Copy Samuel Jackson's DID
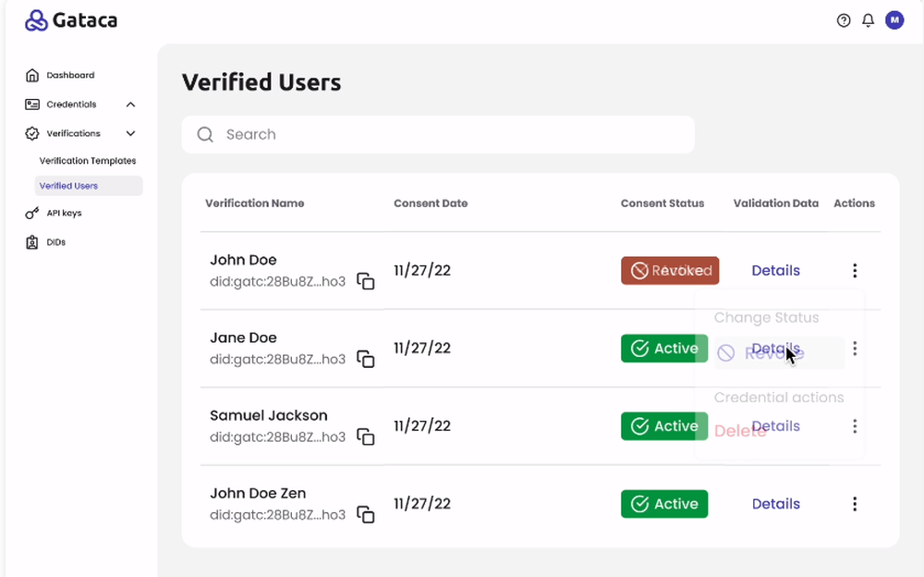The image size is (924, 577). pyautogui.click(x=365, y=436)
